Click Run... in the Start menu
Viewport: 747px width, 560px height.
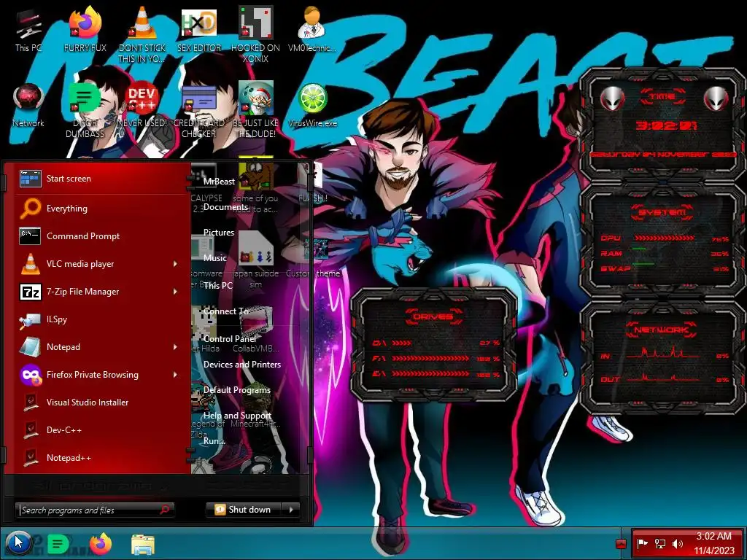click(214, 440)
